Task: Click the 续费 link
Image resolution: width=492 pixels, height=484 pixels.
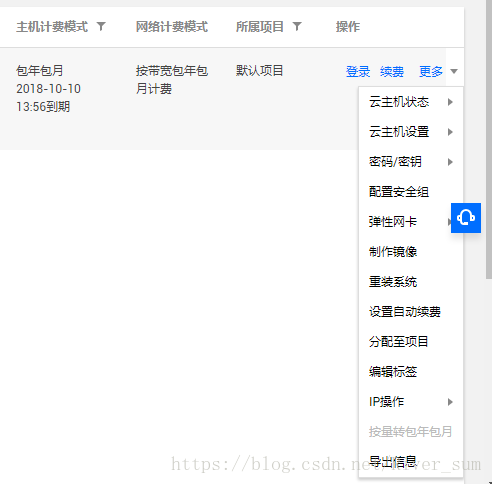Action: [392, 71]
